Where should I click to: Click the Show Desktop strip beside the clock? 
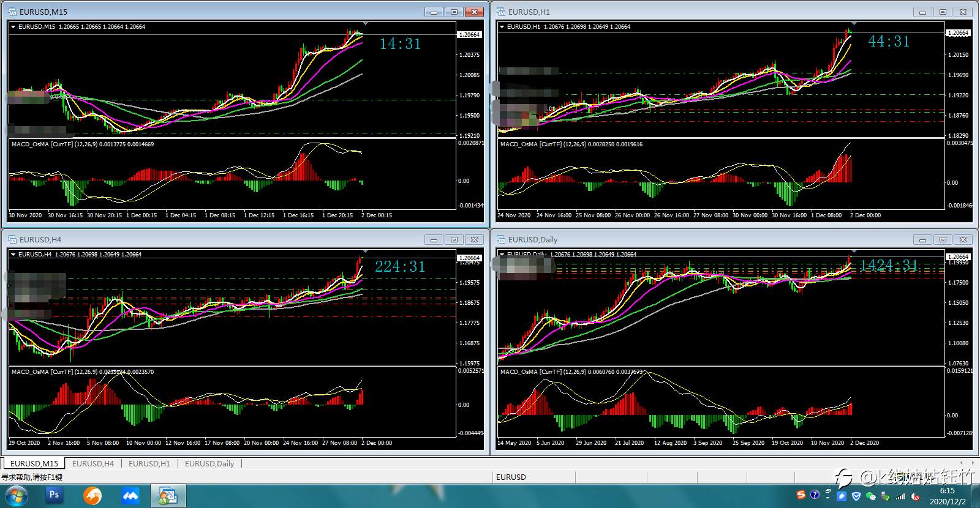tap(975, 496)
